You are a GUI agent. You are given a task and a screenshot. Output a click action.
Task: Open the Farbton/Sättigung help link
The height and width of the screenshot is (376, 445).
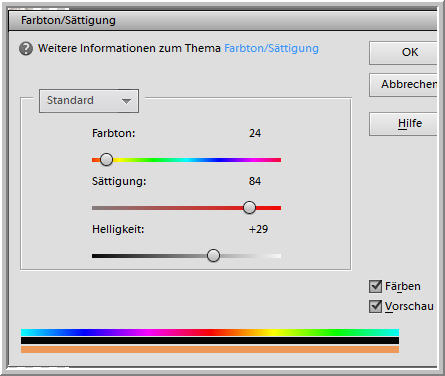point(271,48)
